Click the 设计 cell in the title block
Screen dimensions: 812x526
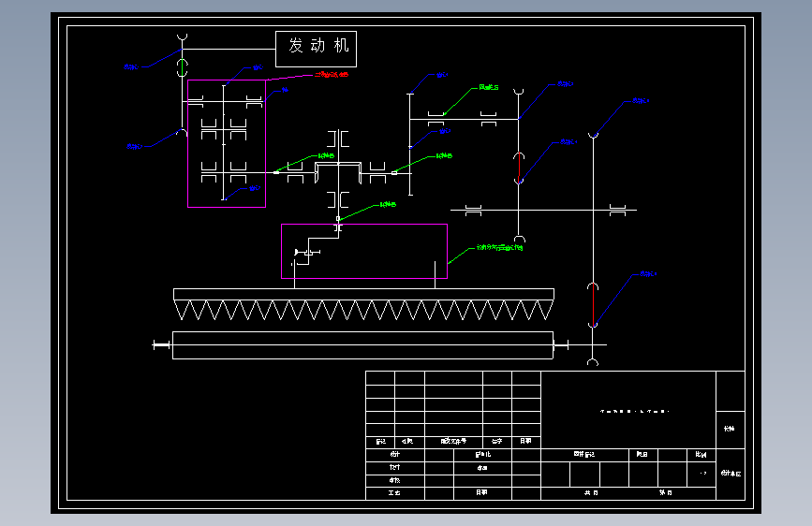tap(395, 454)
